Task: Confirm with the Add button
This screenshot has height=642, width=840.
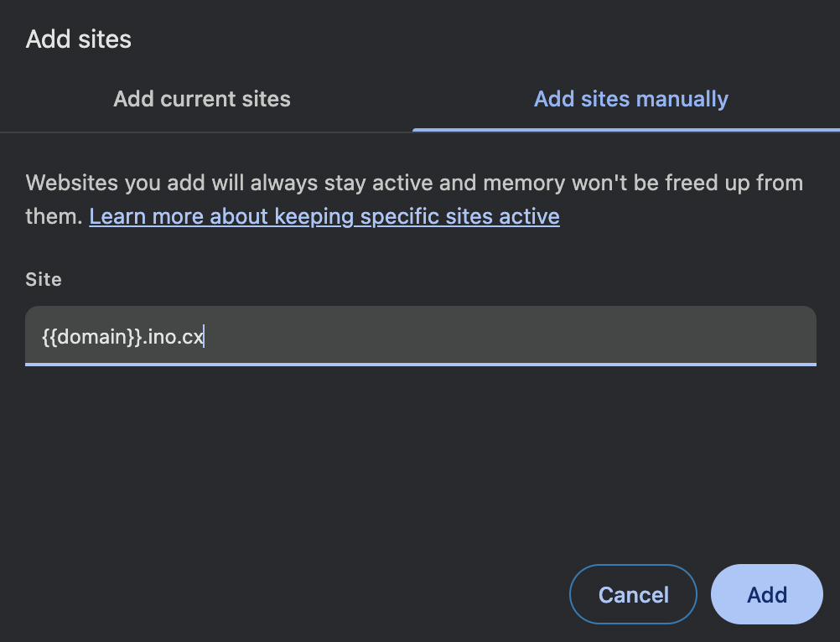Action: 766,594
